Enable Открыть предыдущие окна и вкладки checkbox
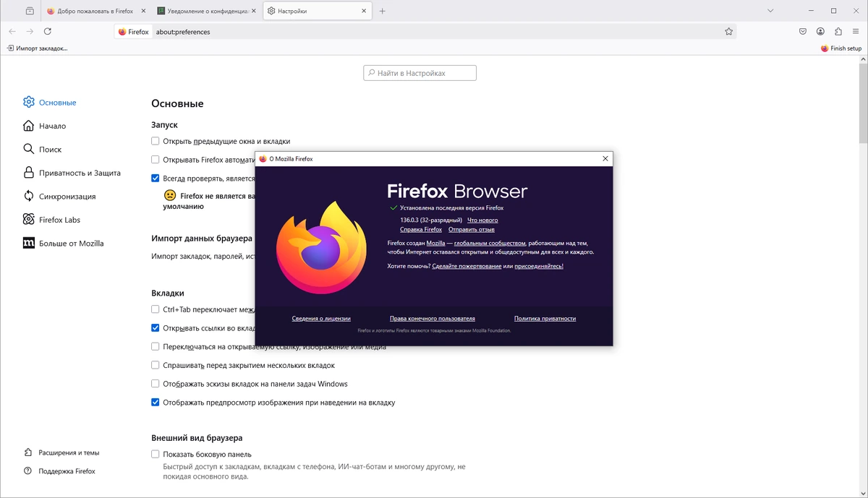 [x=156, y=142]
